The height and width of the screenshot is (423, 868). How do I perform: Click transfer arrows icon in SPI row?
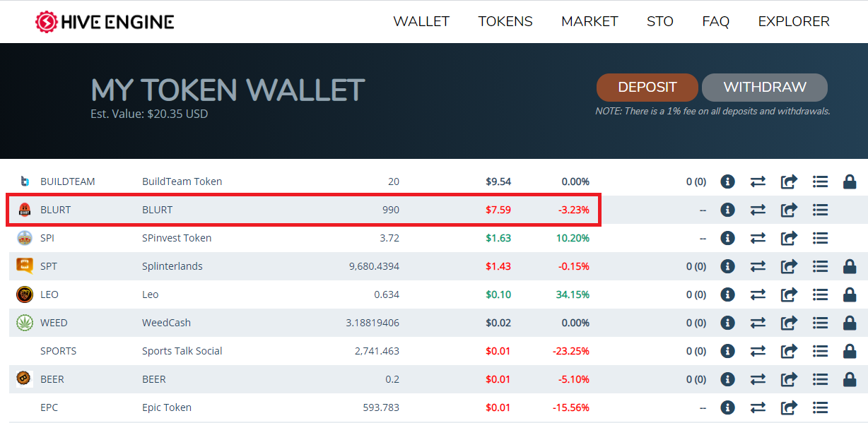758,238
